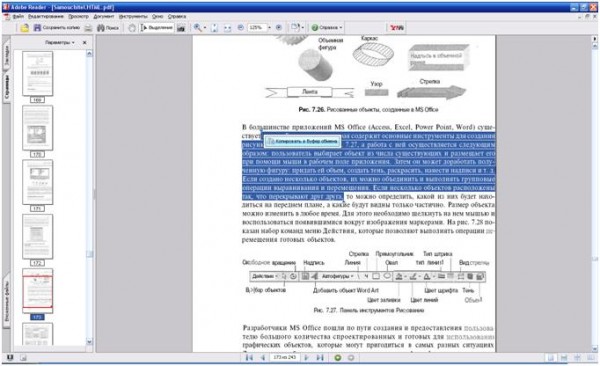Open the dropdown arrow next to the rotate view icon
This screenshot has width=600, height=366.
303,28
